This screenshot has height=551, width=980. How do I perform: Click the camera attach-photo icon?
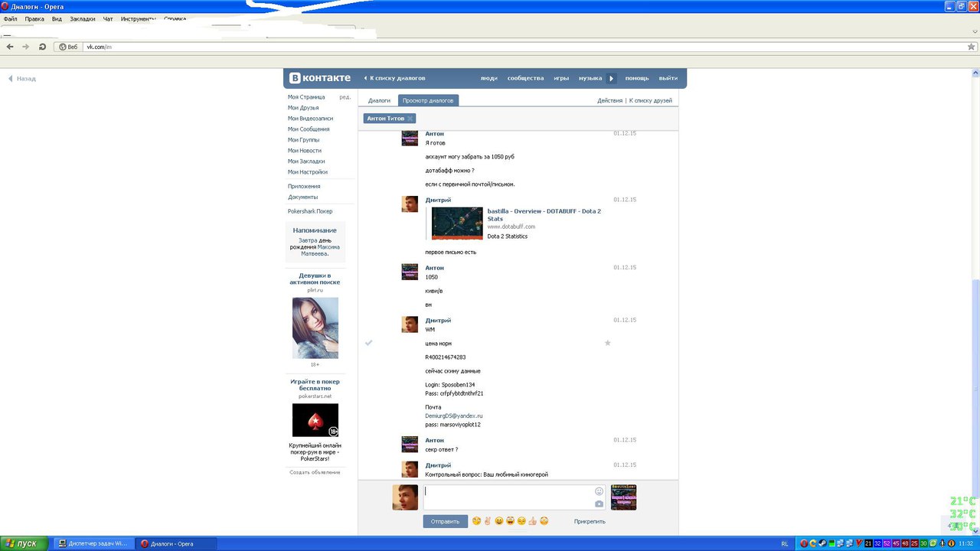[599, 504]
